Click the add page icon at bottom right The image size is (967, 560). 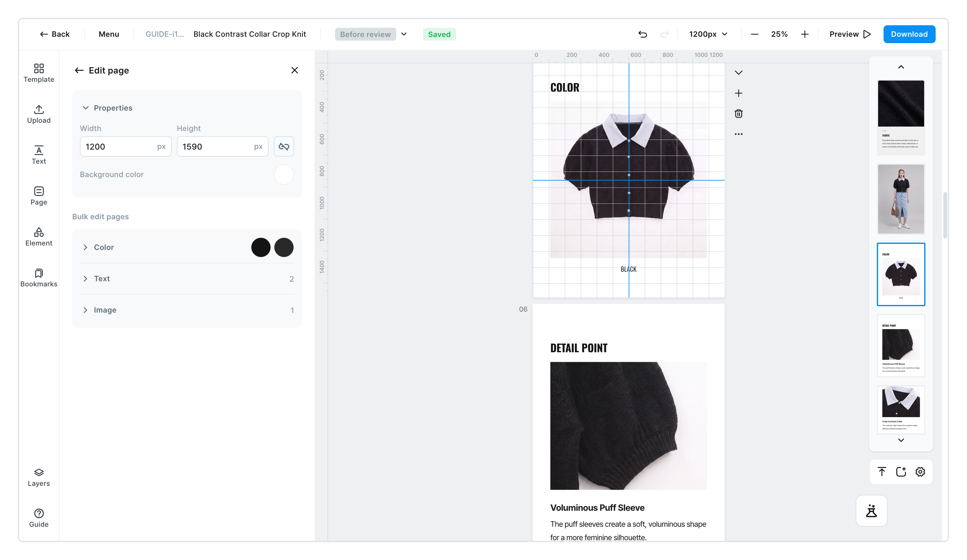[901, 472]
